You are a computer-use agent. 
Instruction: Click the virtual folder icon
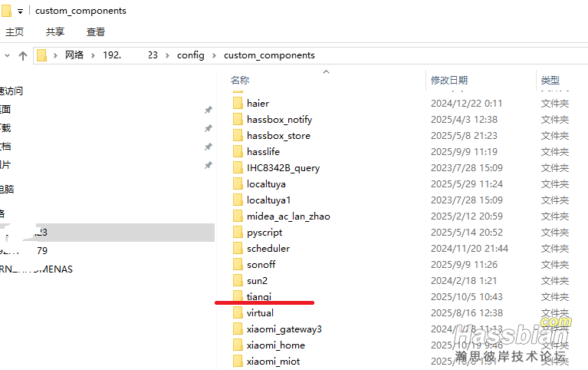[x=237, y=312]
